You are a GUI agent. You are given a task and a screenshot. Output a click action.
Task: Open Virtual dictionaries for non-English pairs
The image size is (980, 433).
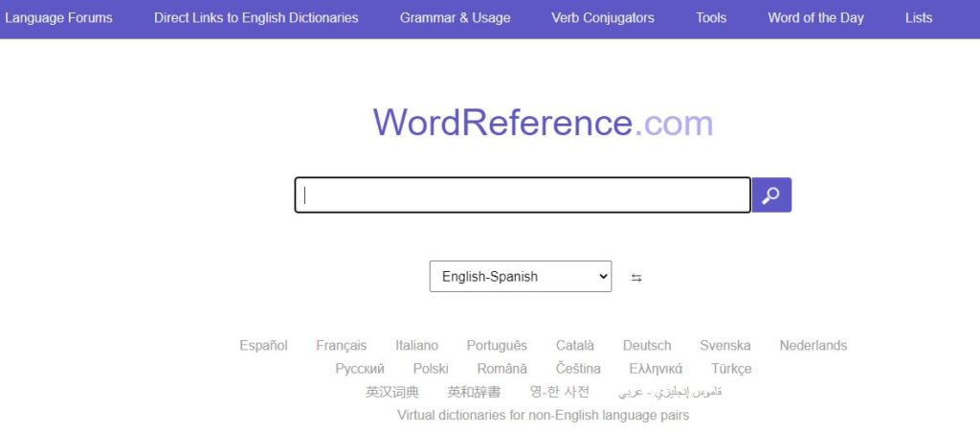pos(544,415)
